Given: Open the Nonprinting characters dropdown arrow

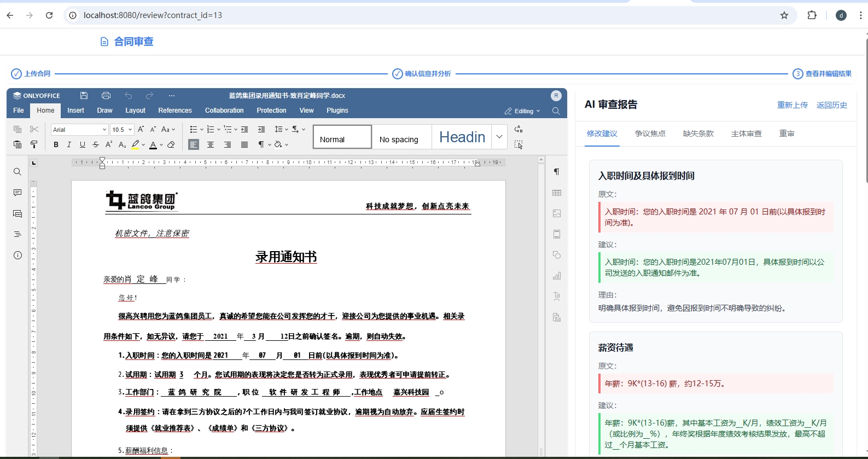Looking at the screenshot, I should [270, 144].
